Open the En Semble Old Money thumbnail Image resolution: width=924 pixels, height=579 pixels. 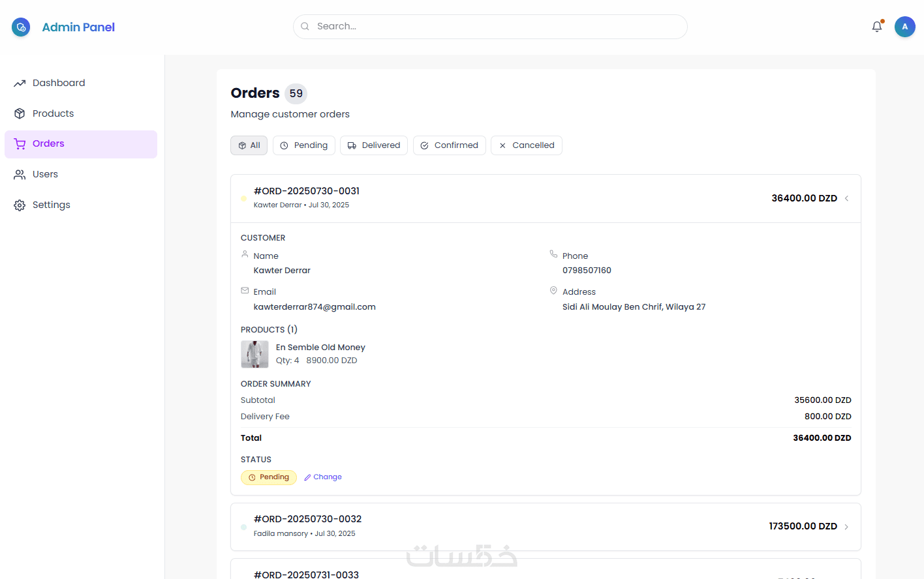coord(254,354)
